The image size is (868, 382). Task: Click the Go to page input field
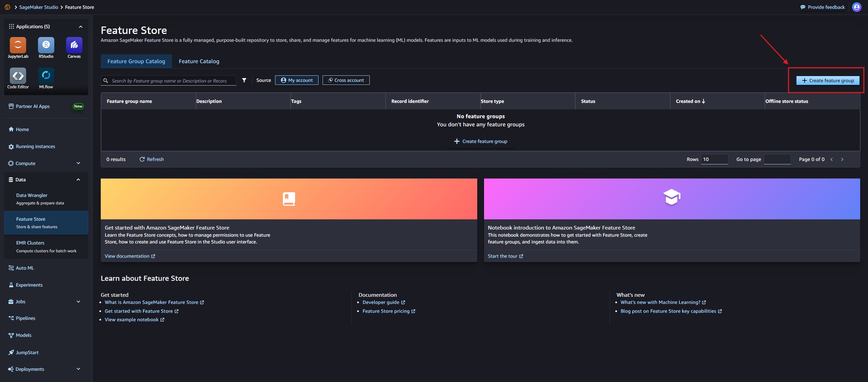[777, 160]
